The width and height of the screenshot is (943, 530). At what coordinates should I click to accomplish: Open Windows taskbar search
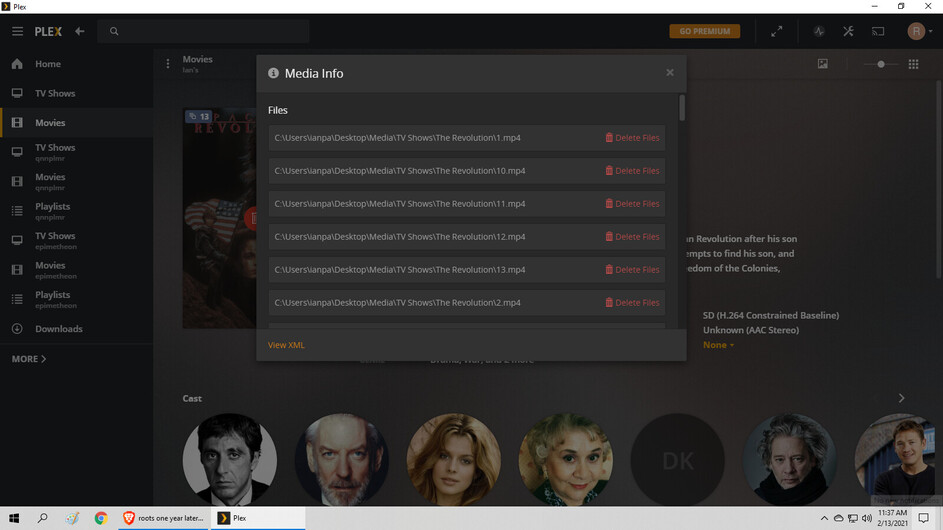click(43, 518)
